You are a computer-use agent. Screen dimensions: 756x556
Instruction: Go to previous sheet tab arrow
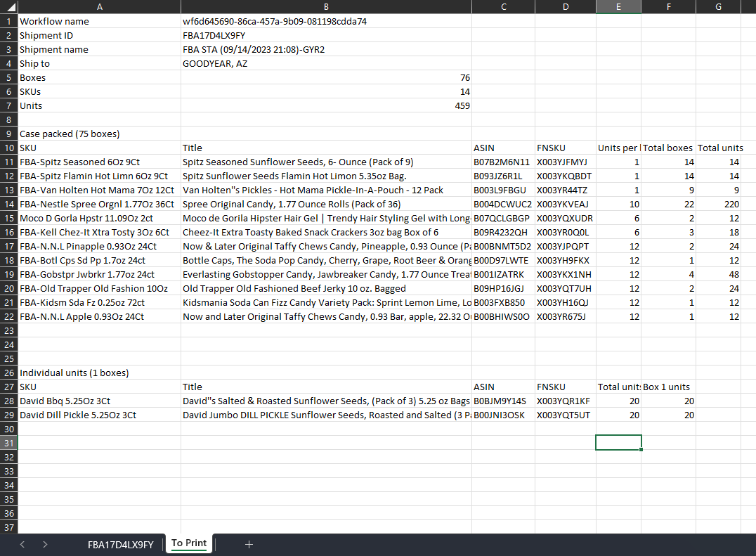22,545
